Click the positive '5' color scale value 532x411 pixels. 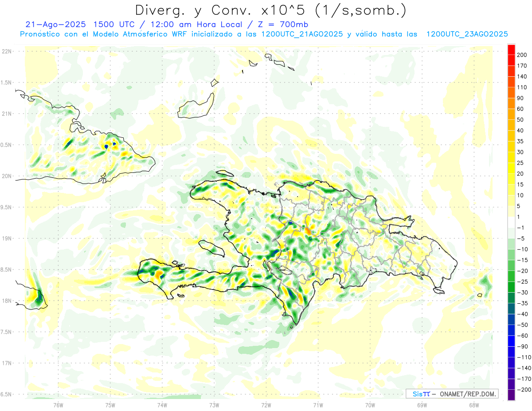(x=519, y=206)
